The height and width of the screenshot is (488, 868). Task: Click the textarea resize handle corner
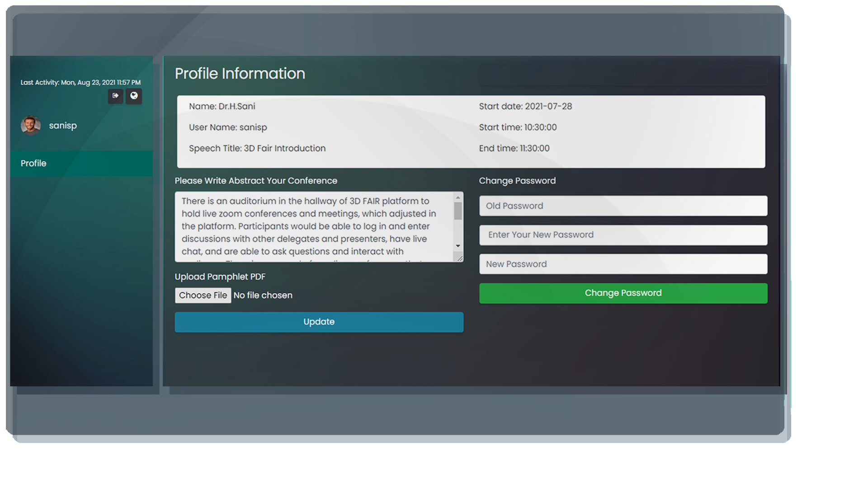pyautogui.click(x=460, y=258)
